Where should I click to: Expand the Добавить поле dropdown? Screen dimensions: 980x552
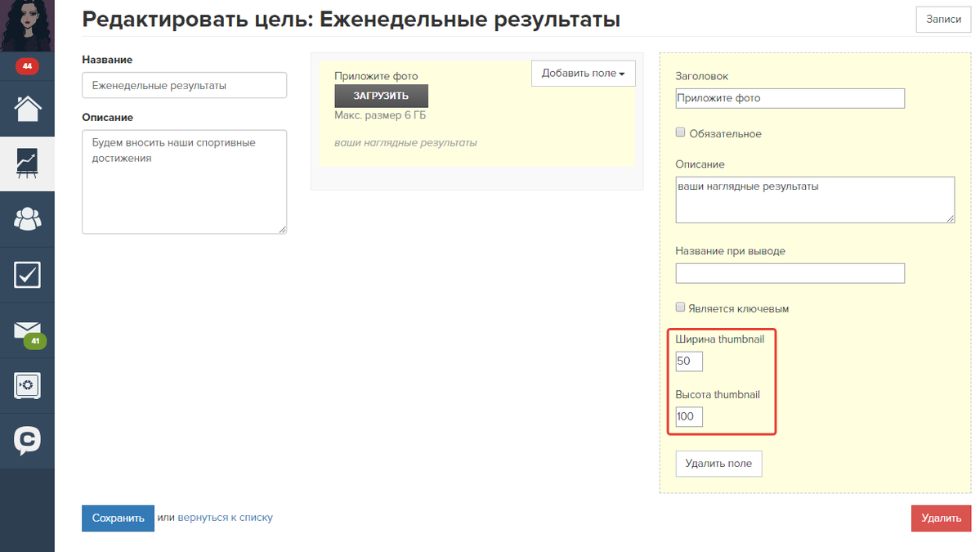coord(583,74)
